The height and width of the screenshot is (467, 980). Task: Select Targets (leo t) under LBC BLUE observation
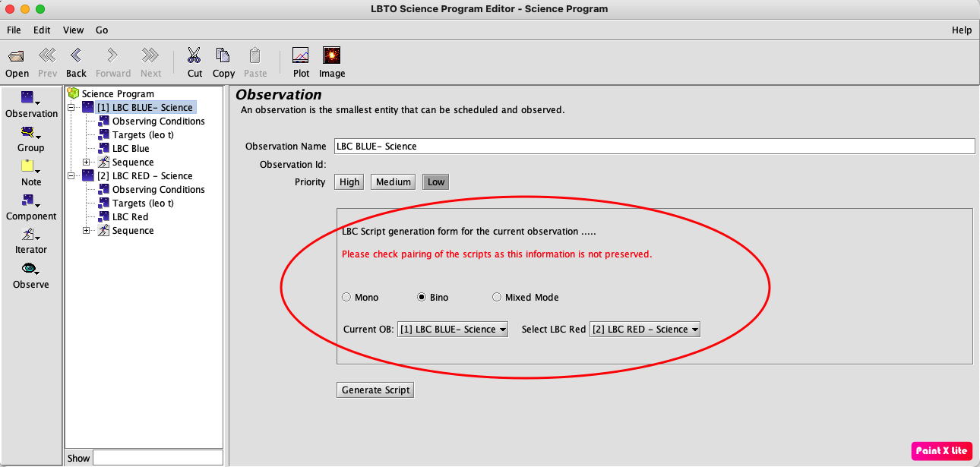coord(143,134)
